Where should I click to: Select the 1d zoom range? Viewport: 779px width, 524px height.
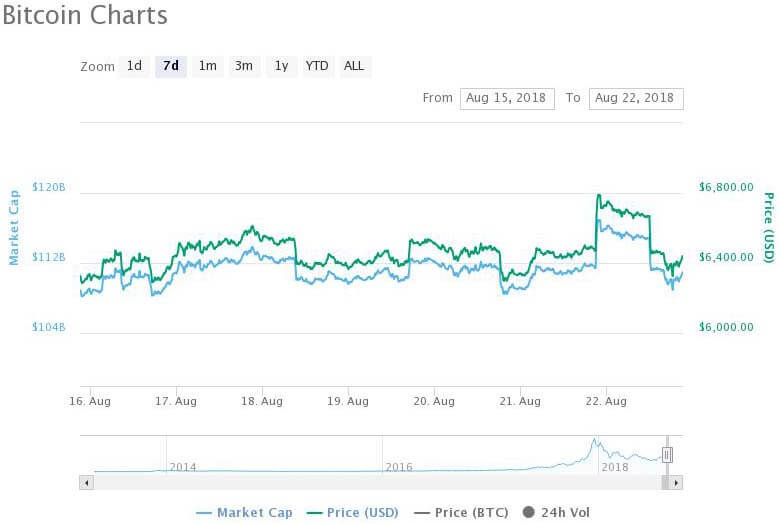[x=134, y=67]
